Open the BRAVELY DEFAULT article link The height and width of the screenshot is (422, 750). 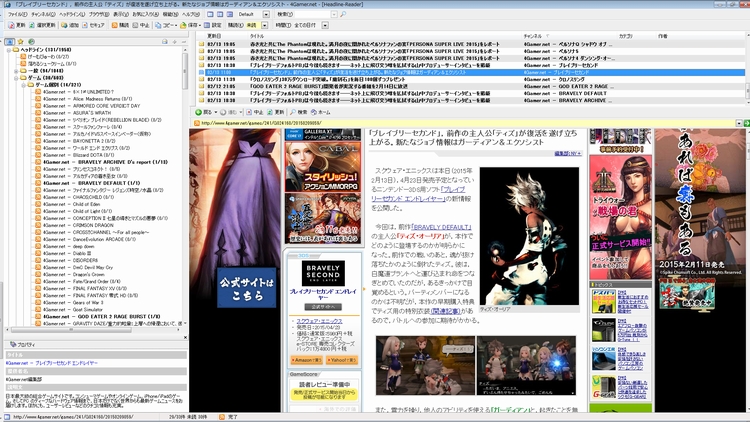coord(441,227)
